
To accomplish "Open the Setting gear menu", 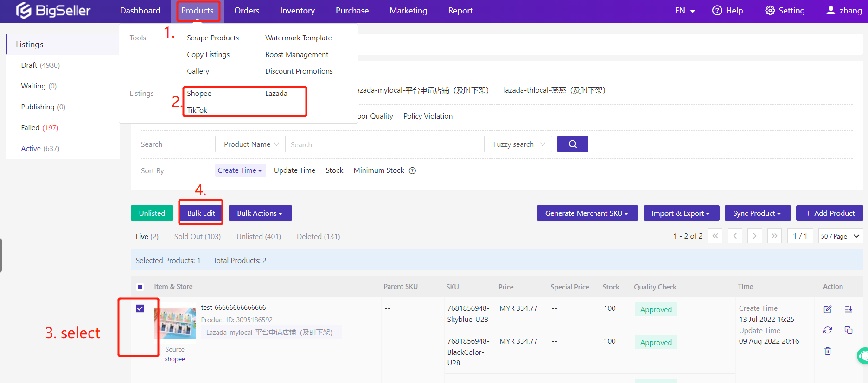I will coord(785,11).
